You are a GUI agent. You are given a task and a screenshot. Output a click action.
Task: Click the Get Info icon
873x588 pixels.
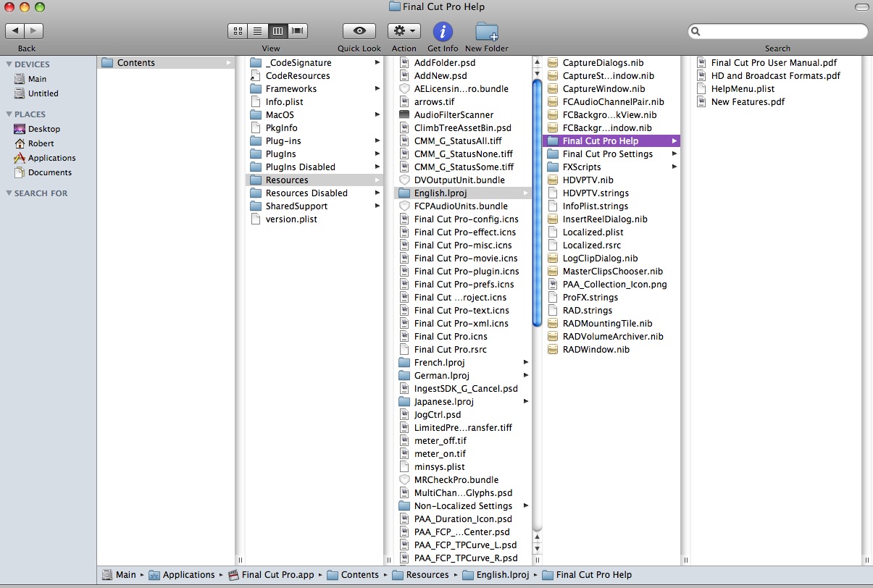coord(443,32)
